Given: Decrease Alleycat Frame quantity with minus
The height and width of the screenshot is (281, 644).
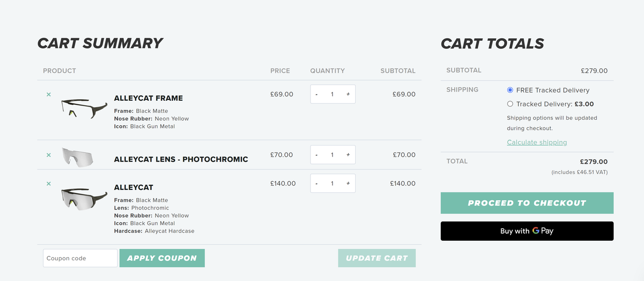Looking at the screenshot, I should (316, 94).
